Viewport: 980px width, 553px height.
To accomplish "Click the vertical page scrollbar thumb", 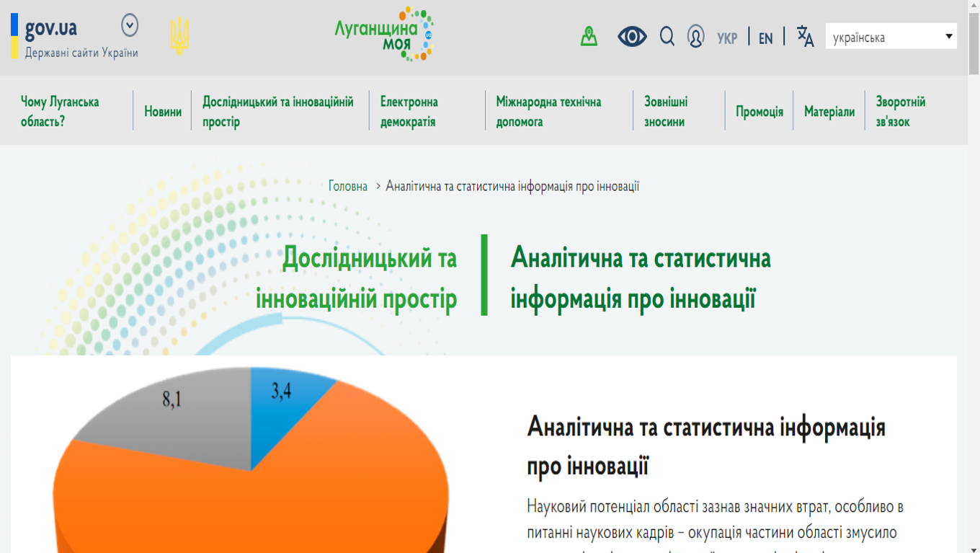I will (974, 45).
